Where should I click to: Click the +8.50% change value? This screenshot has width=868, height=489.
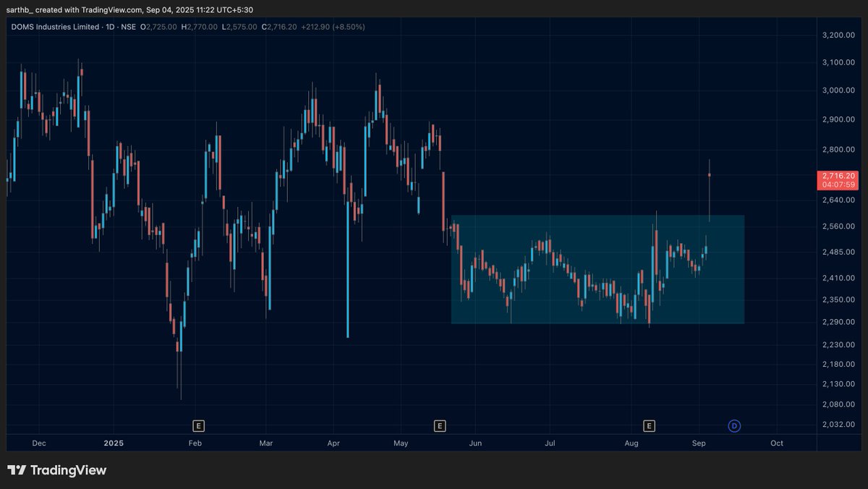(x=346, y=27)
